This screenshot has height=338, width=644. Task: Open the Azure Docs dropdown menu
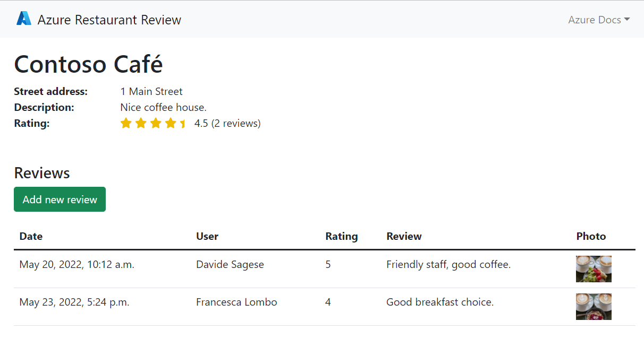click(599, 20)
